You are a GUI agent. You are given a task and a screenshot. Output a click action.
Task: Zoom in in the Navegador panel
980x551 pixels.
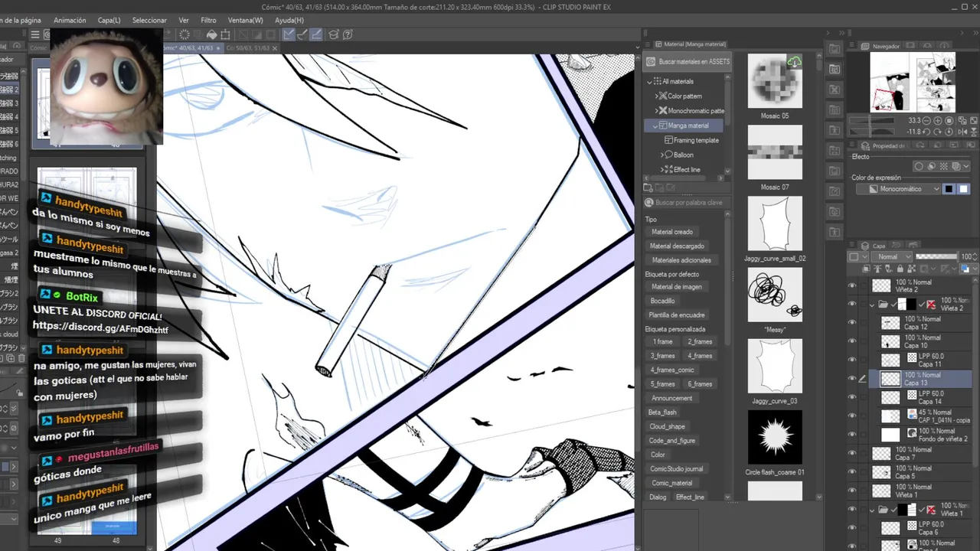click(937, 120)
